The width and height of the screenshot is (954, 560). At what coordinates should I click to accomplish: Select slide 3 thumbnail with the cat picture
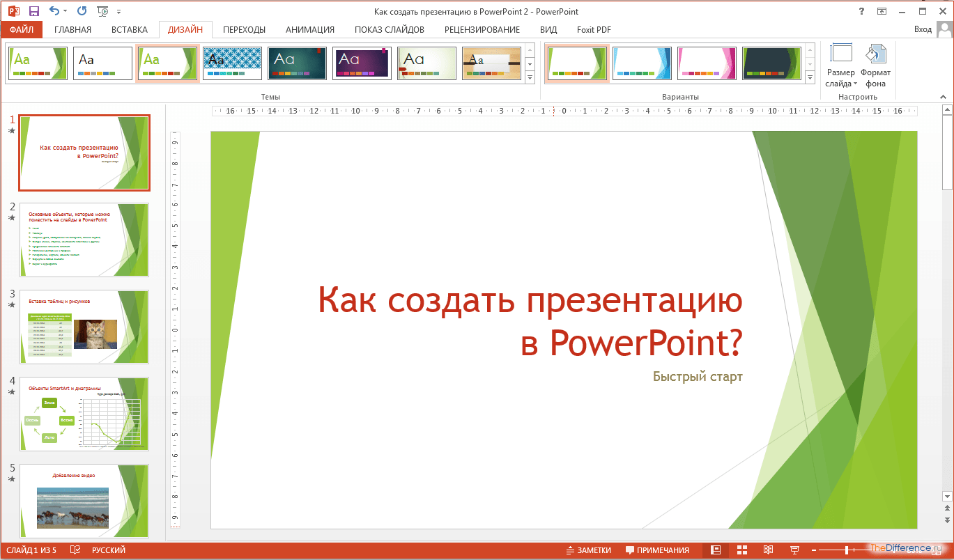tap(84, 327)
